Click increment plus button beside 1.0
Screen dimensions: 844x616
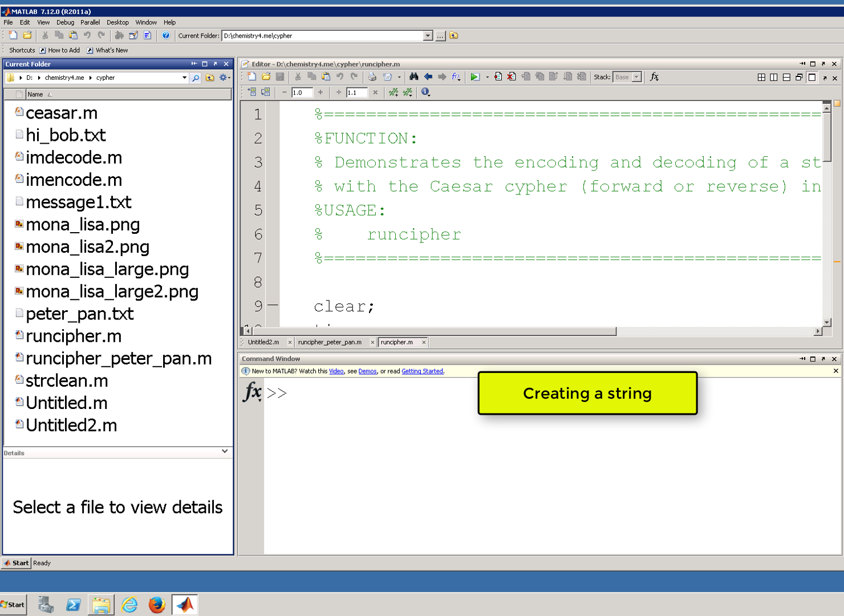pos(320,92)
